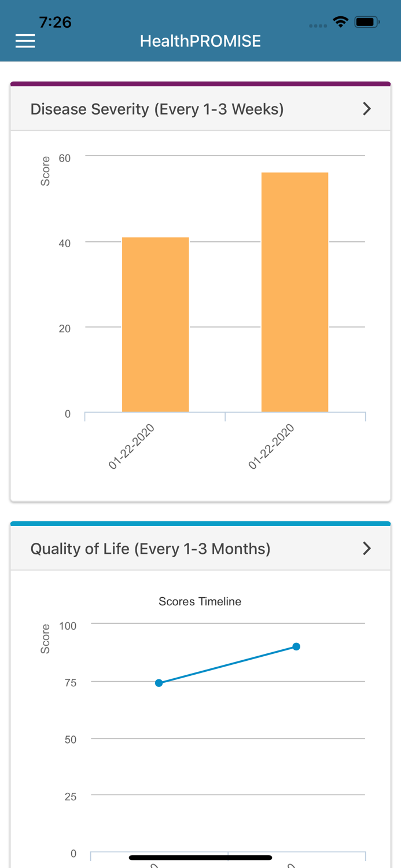Select the second orange Disease Severity bar
401x868 pixels.
click(295, 292)
